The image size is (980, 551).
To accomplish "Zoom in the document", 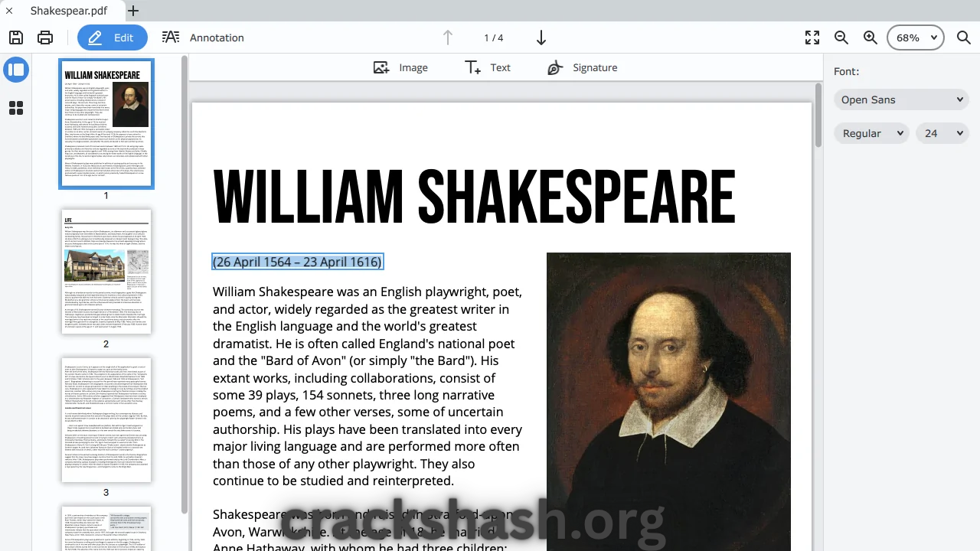I will tap(871, 37).
